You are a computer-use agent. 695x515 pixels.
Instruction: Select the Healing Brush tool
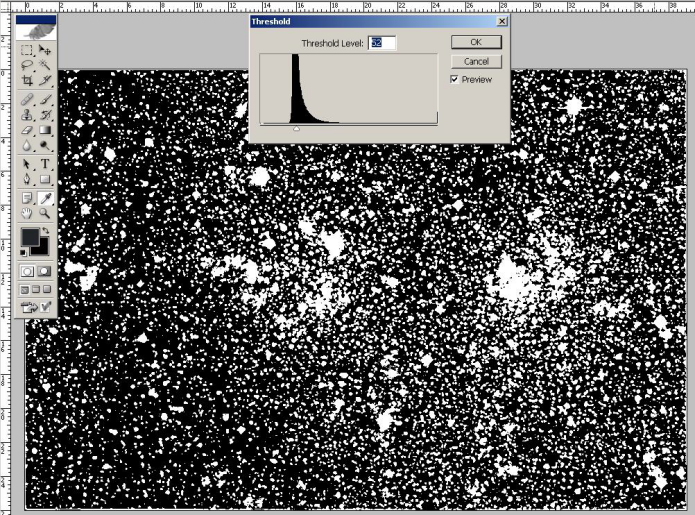(27, 99)
